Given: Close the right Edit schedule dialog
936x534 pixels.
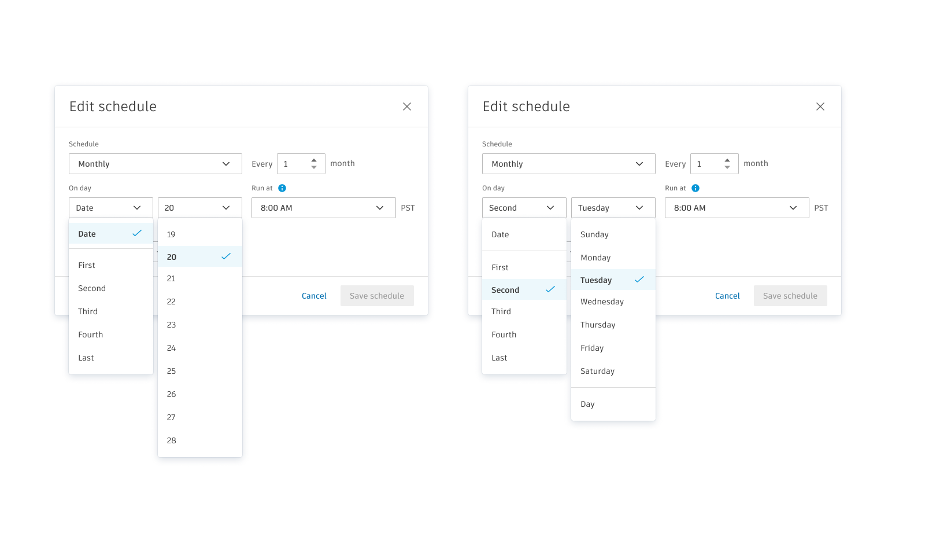Looking at the screenshot, I should (820, 107).
